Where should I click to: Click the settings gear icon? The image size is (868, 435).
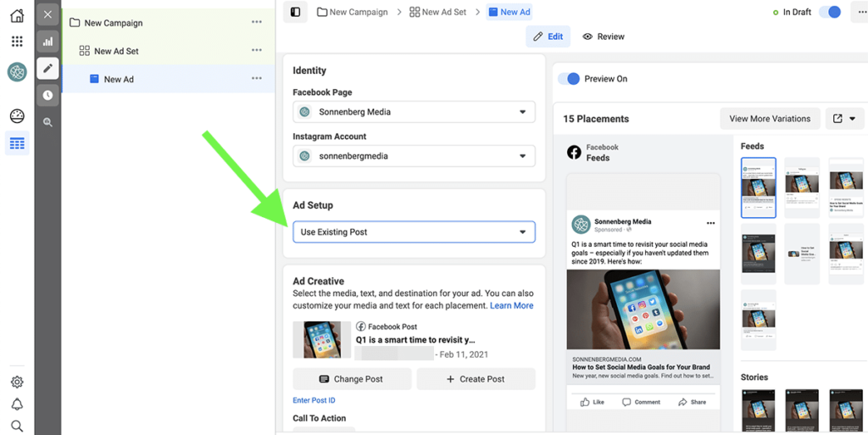coord(17,382)
